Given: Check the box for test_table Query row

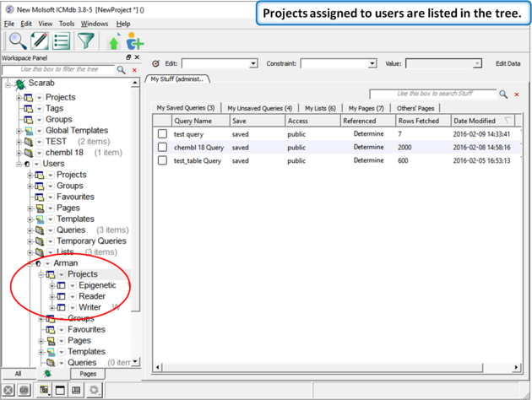Looking at the screenshot, I should (x=162, y=160).
